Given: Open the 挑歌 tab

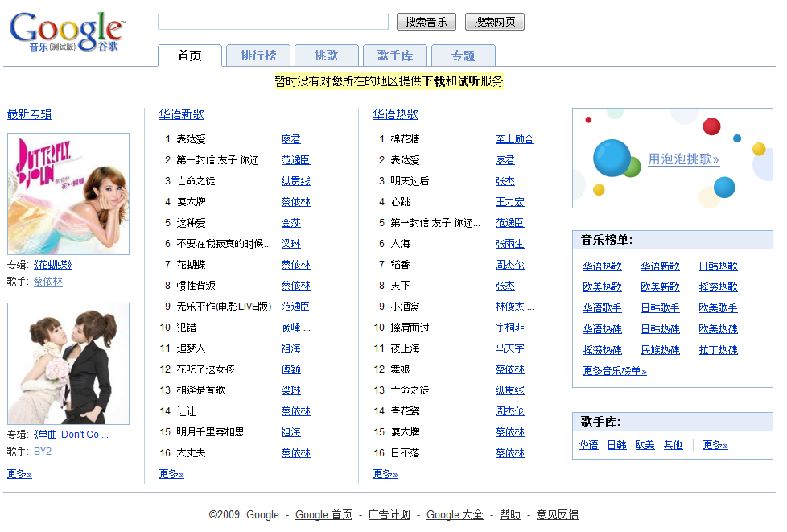Looking at the screenshot, I should 326,56.
